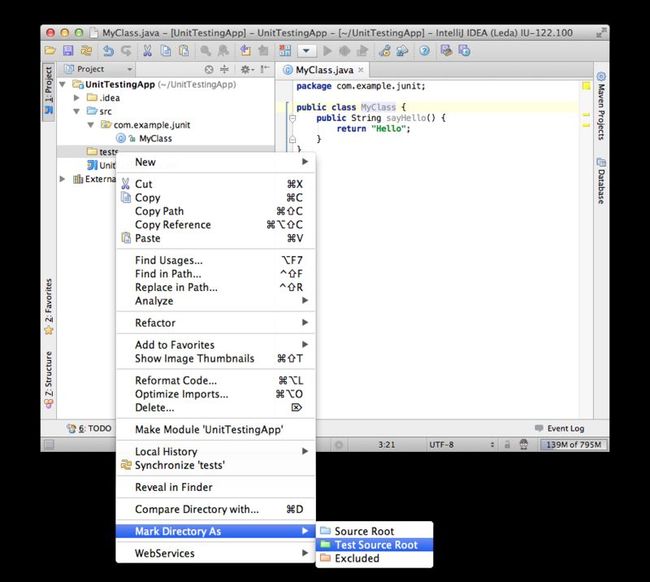This screenshot has height=582, width=650.
Task: Click the Paste toolbar icon
Action: 184,51
